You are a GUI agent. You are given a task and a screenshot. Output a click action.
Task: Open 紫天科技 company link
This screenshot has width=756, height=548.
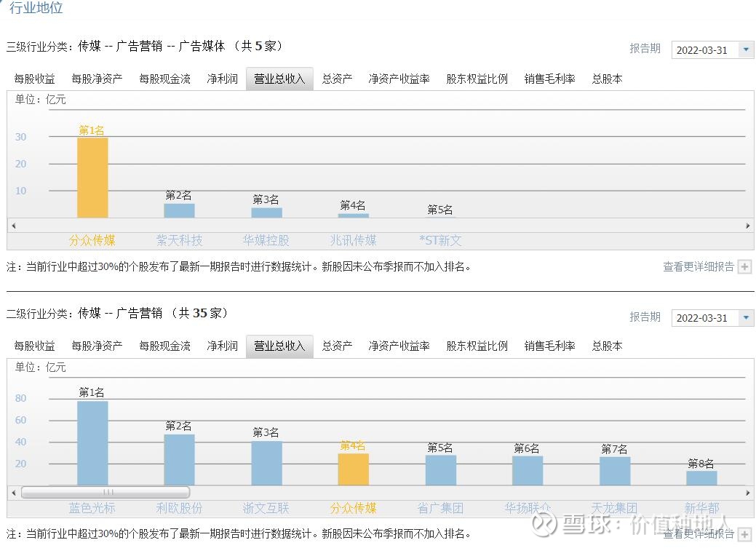click(179, 240)
